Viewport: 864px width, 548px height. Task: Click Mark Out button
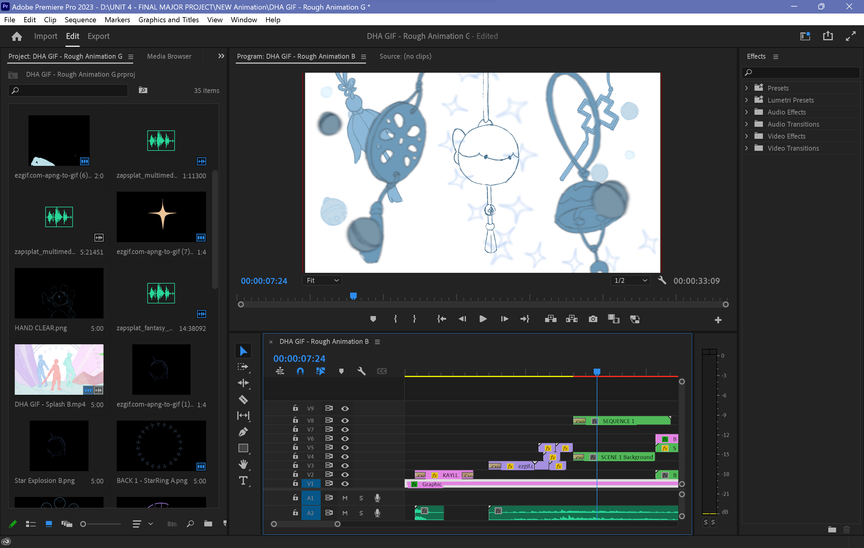pyautogui.click(x=414, y=319)
